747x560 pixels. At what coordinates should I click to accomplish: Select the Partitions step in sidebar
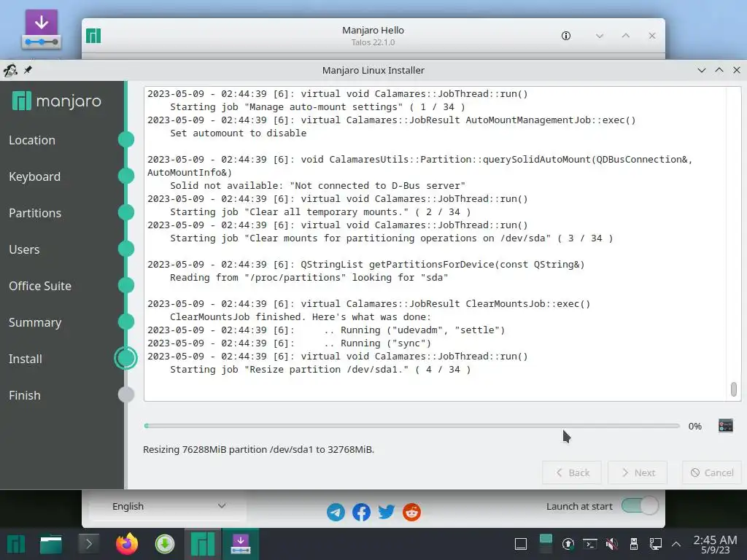click(x=35, y=213)
